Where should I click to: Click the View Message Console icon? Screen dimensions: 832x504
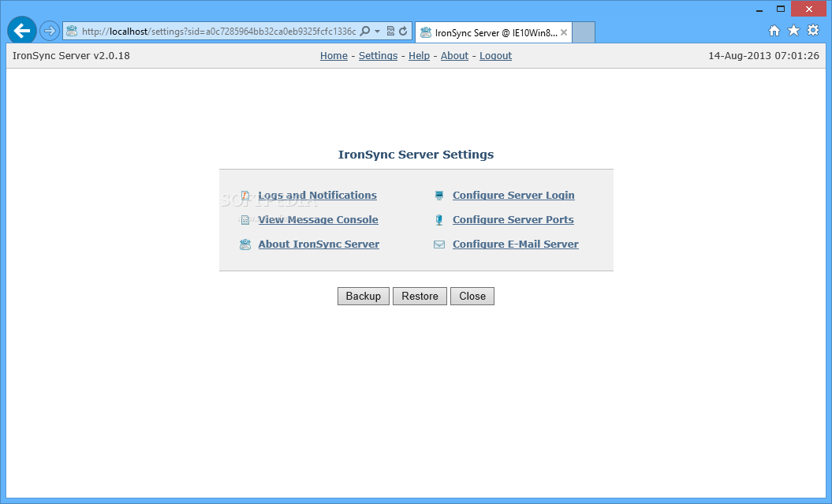[x=244, y=220]
